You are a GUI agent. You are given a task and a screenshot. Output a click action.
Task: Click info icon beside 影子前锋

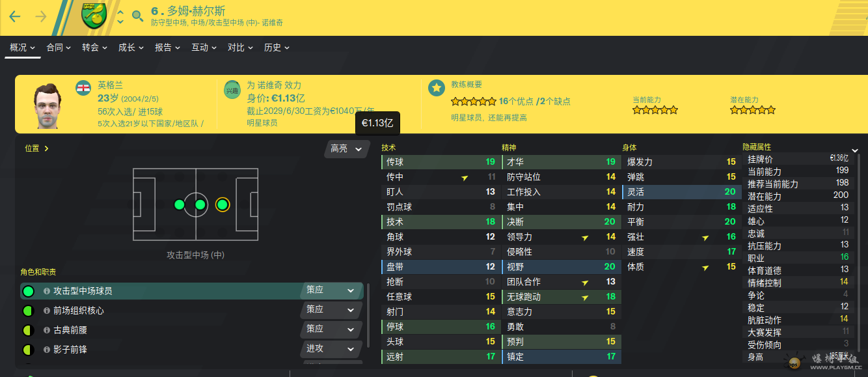[47, 350]
